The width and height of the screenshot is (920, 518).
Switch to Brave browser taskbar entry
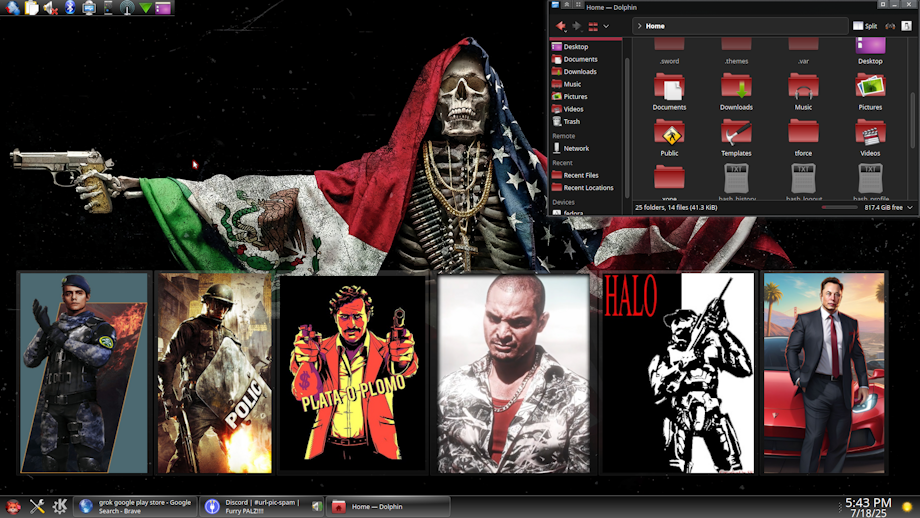click(136, 507)
